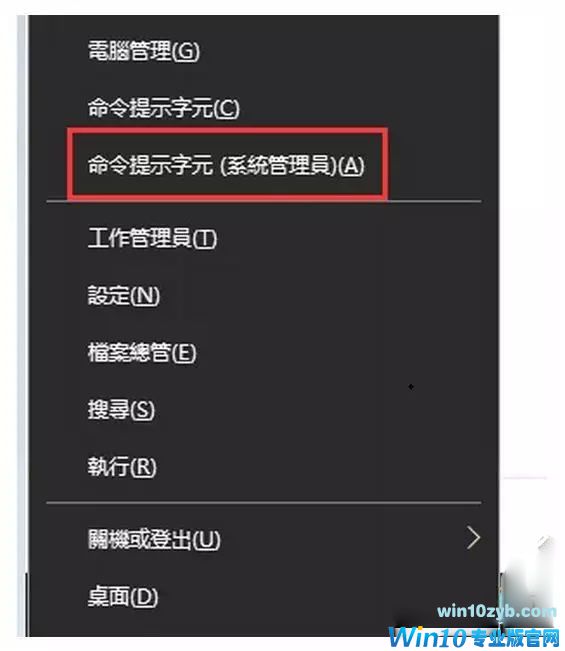
Task: Click the small black dot right of 搜尋
Action: 411,387
